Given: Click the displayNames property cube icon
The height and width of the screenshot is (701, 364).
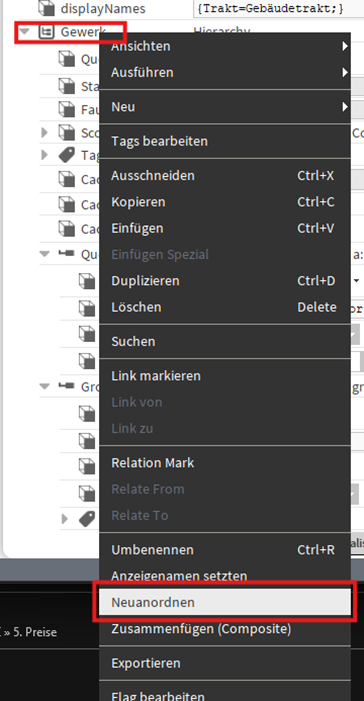Looking at the screenshot, I should tap(46, 7).
